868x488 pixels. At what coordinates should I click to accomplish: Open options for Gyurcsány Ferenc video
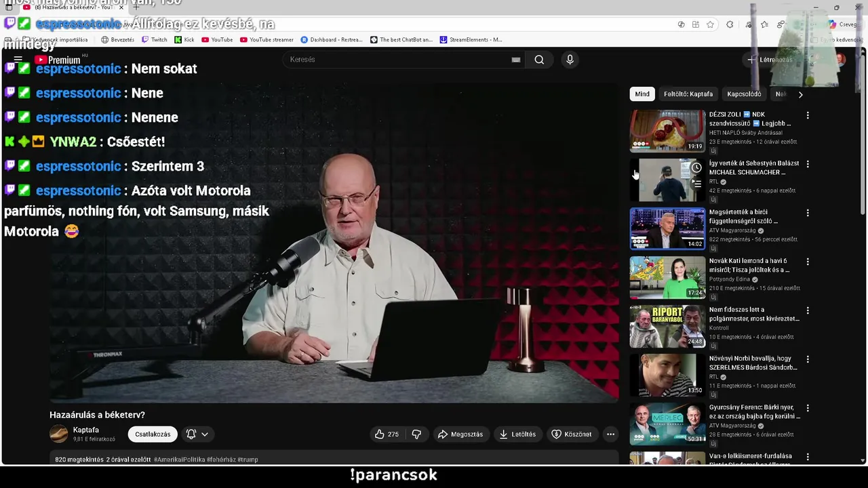coord(808,408)
